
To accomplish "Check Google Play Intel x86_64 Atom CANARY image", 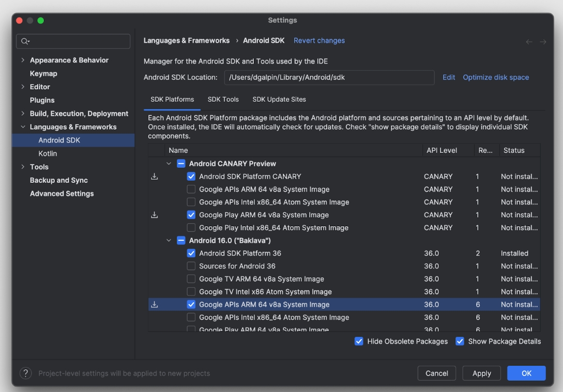I will (x=191, y=228).
